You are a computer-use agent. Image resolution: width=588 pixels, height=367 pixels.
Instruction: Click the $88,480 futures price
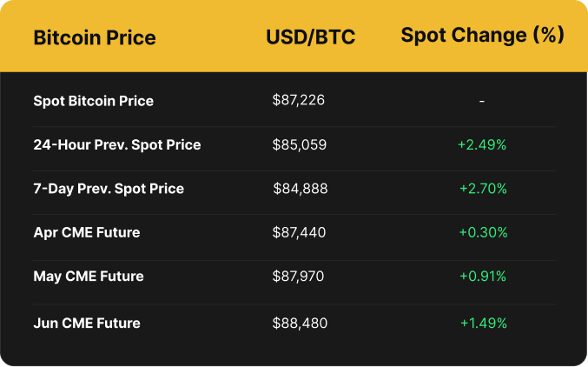[x=300, y=323]
